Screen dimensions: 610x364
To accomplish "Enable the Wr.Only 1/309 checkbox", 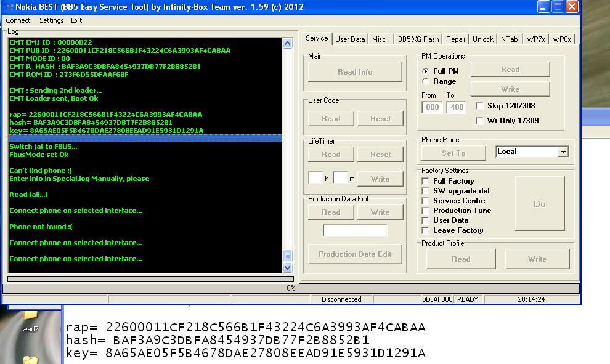I will point(479,121).
